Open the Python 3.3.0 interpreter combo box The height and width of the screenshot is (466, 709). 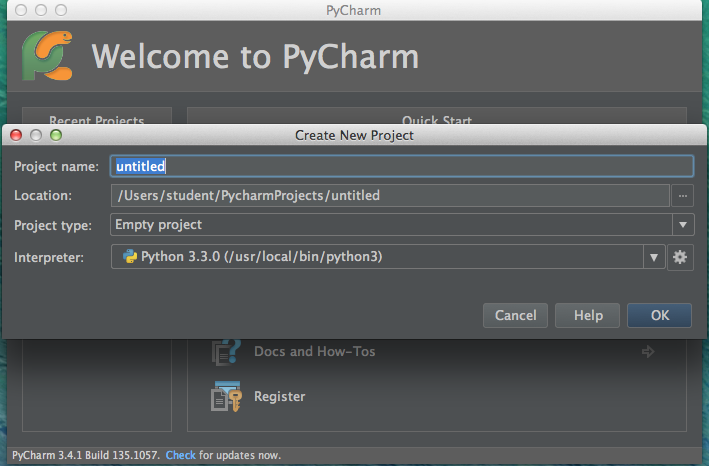tap(388, 257)
